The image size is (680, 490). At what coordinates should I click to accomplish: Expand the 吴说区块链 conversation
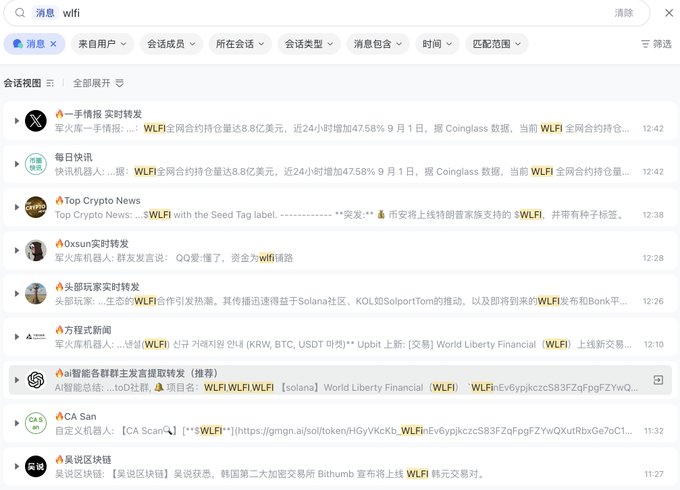coord(16,466)
